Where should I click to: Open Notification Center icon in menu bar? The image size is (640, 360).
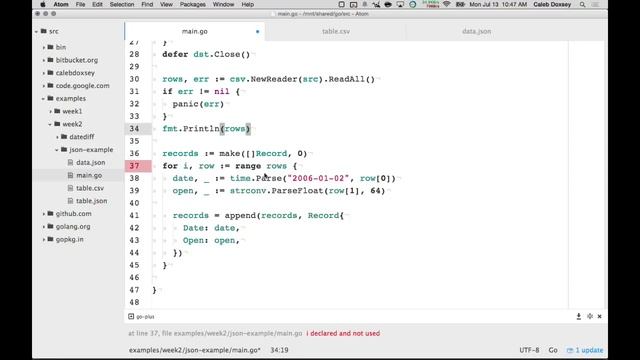596,4
